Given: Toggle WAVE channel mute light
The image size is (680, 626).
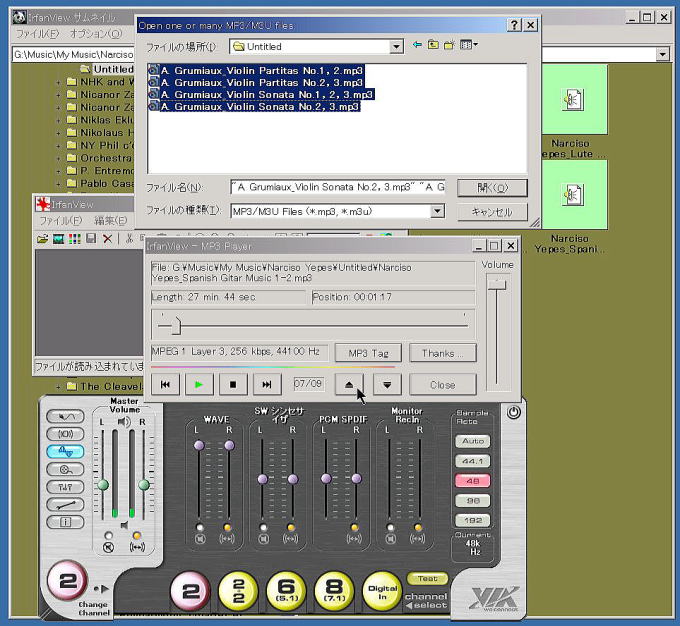Looking at the screenshot, I should pos(200,528).
